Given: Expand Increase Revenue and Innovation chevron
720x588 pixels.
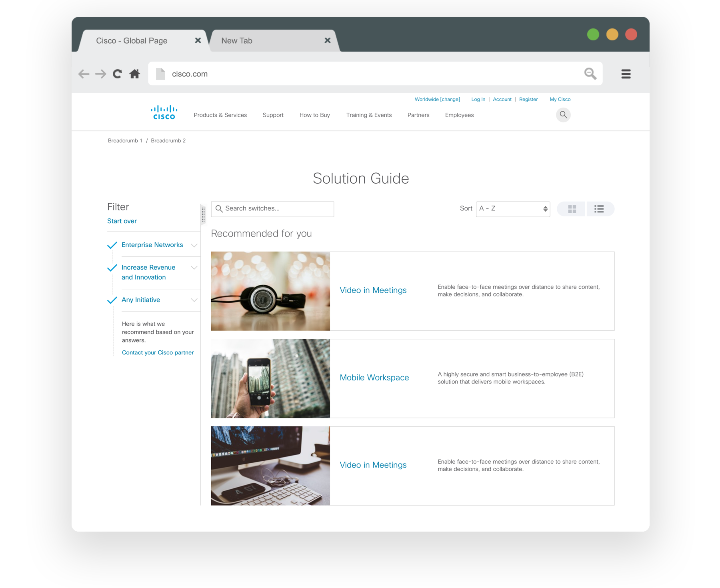Looking at the screenshot, I should tap(194, 268).
